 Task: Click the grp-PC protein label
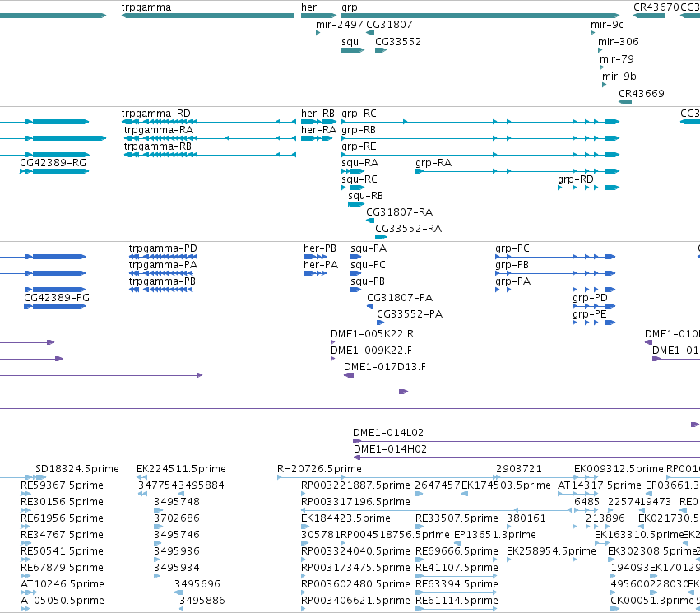tap(512, 248)
